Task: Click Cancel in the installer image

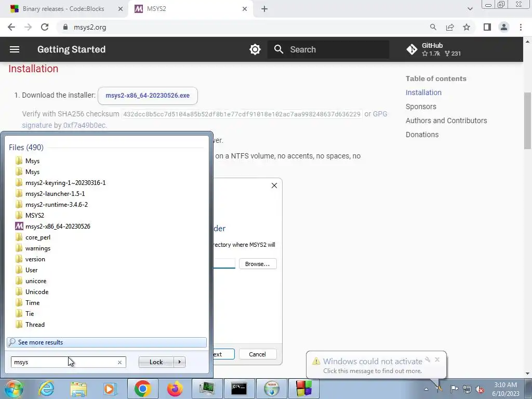Action: [x=258, y=354]
